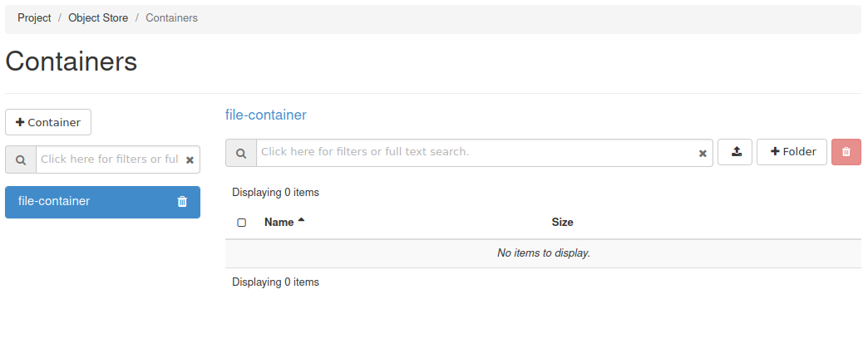Tick the select-all checkbox in the table header
The image size is (868, 358).
242,223
